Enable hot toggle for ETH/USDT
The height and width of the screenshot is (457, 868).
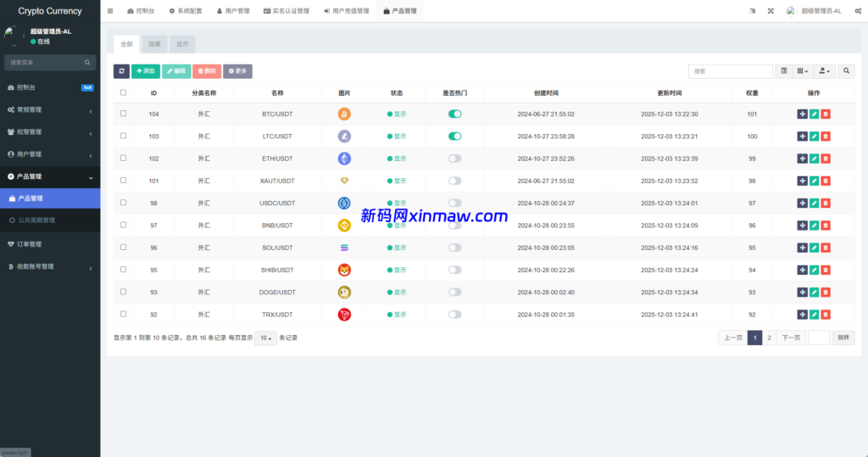point(454,159)
